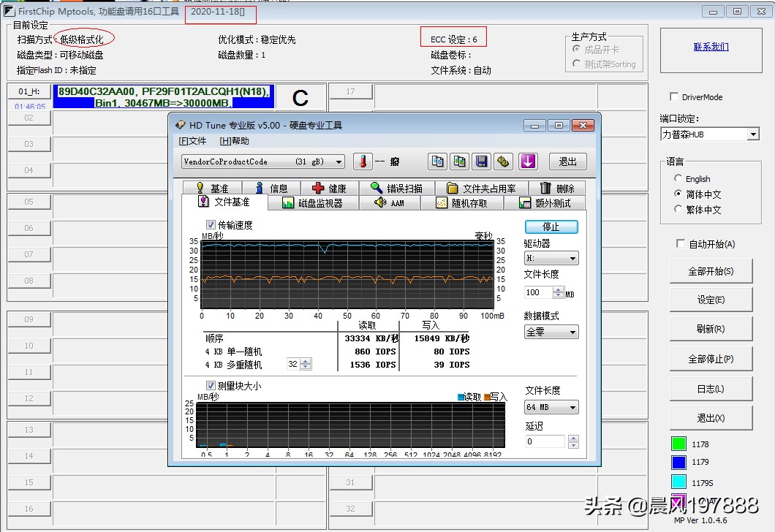
Task: Click the 日志(L) log button
Action: [711, 389]
